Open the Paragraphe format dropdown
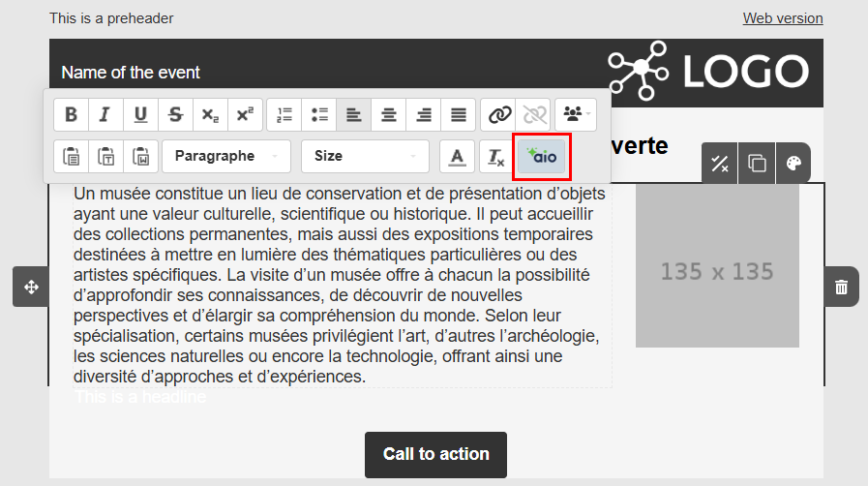This screenshot has width=868, height=486. 226,156
